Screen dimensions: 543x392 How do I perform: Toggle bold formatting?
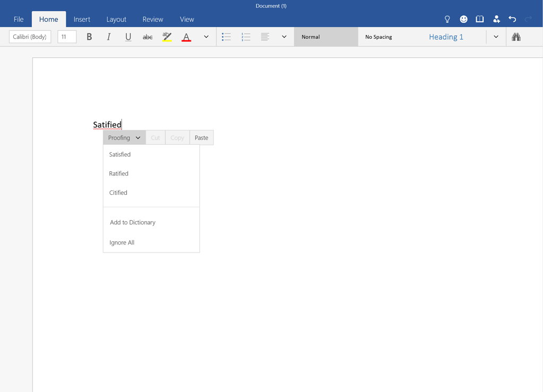(x=89, y=37)
